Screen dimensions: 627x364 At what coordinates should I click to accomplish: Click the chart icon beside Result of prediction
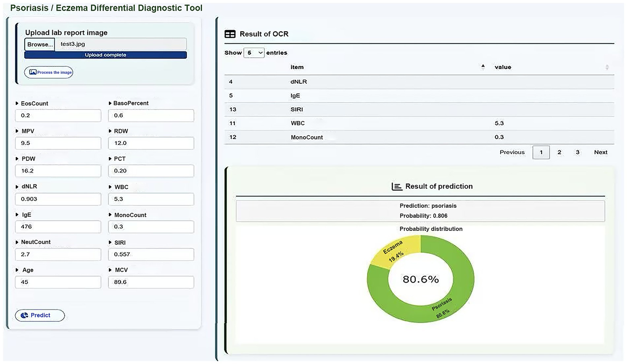(x=396, y=186)
